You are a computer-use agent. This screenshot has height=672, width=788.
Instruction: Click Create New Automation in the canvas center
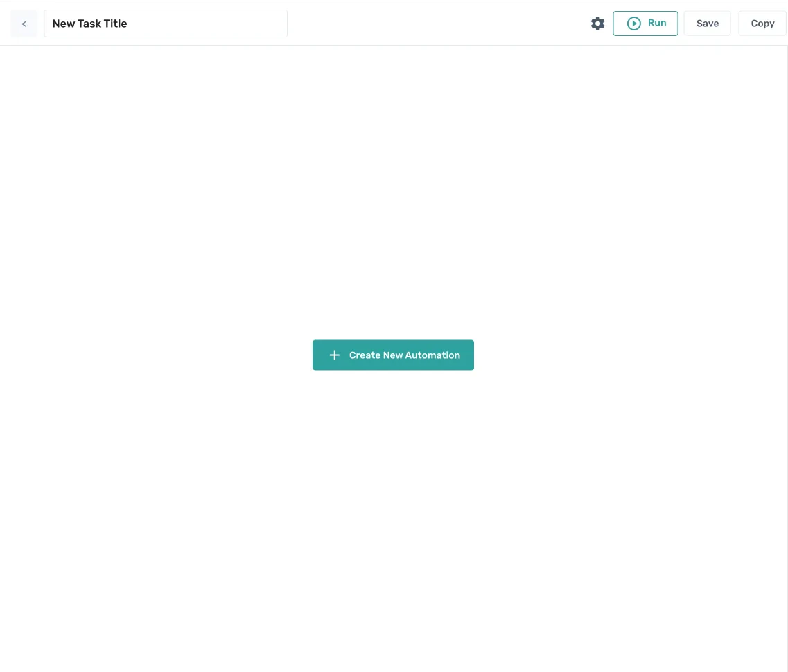click(393, 354)
